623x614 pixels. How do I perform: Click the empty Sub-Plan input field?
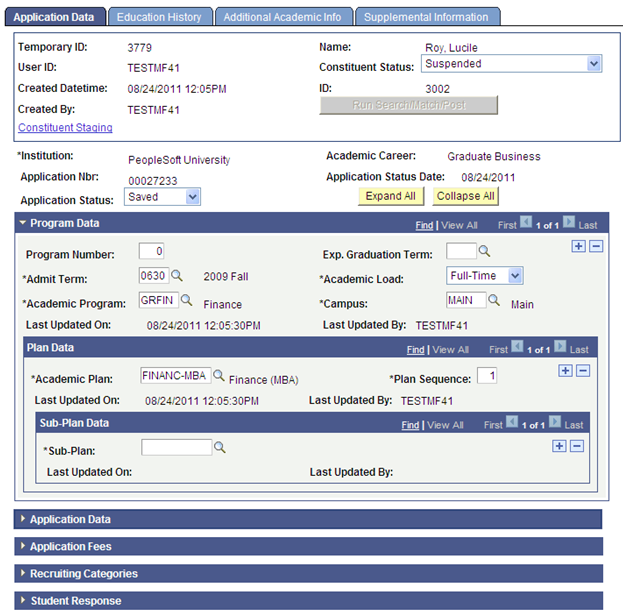[x=176, y=447]
